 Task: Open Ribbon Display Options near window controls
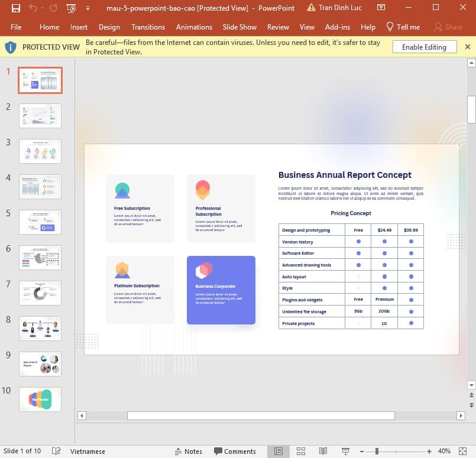pyautogui.click(x=381, y=8)
